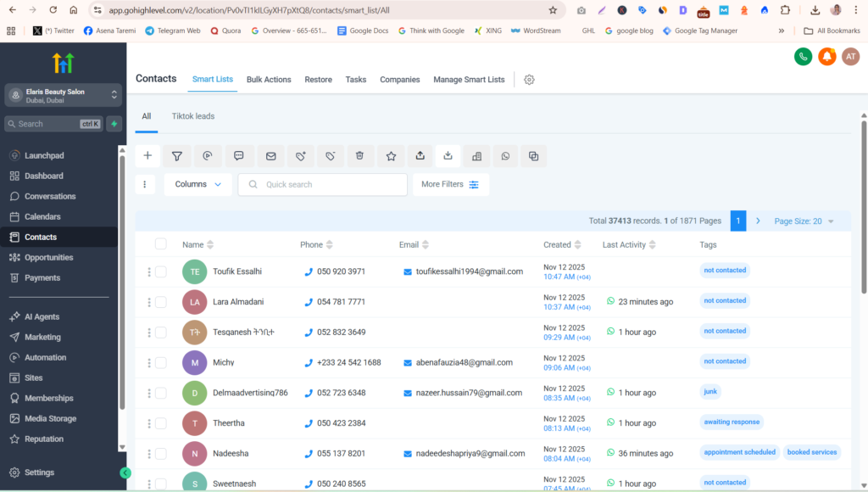868x492 pixels.
Task: Click the delete trash can icon
Action: pos(359,156)
